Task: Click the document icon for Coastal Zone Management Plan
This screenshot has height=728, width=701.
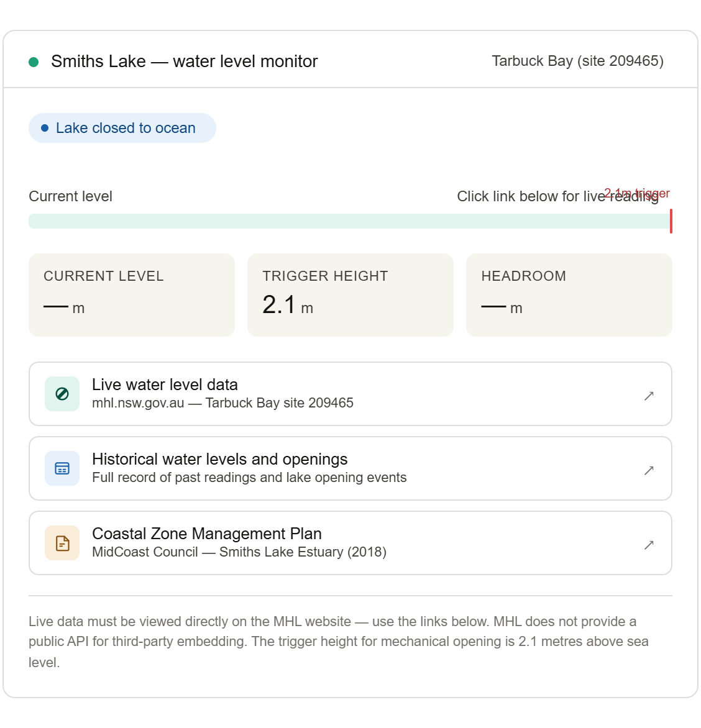Action: [62, 543]
